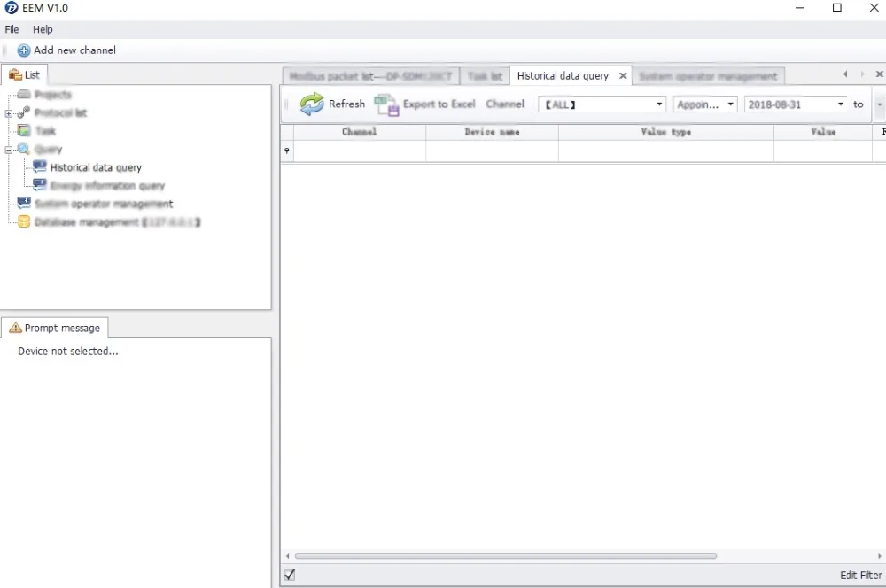Click the Database management node icon
The width and height of the screenshot is (886, 588).
[24, 221]
